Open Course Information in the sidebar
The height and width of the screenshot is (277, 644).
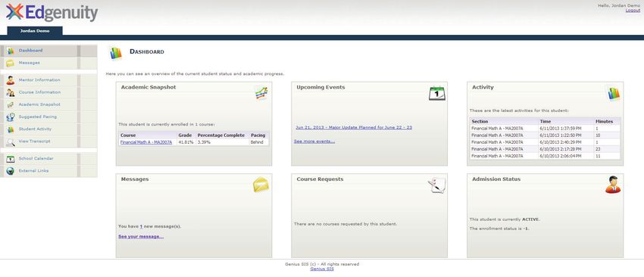coord(39,92)
